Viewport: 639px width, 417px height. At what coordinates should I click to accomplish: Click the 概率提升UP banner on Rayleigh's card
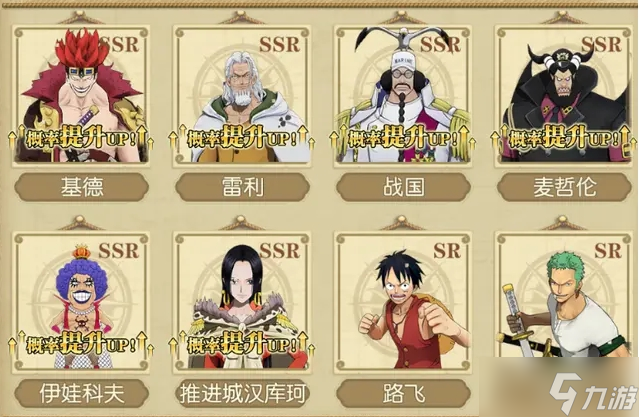242,138
